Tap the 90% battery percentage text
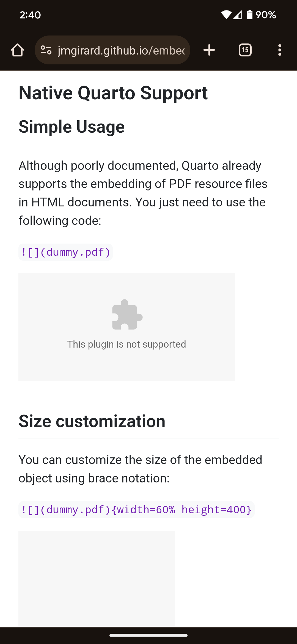This screenshot has width=297, height=644. coord(266,15)
